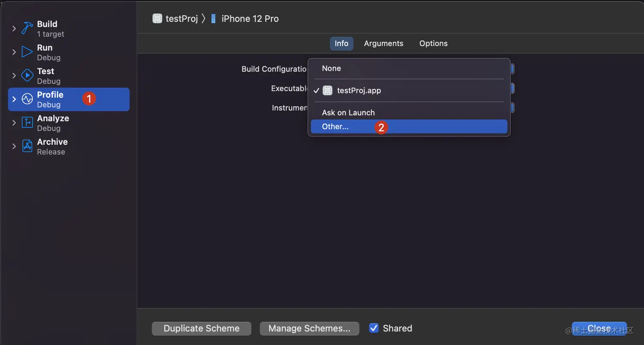Expand the Test action disclosure chevron
The width and height of the screenshot is (644, 345).
pos(14,75)
